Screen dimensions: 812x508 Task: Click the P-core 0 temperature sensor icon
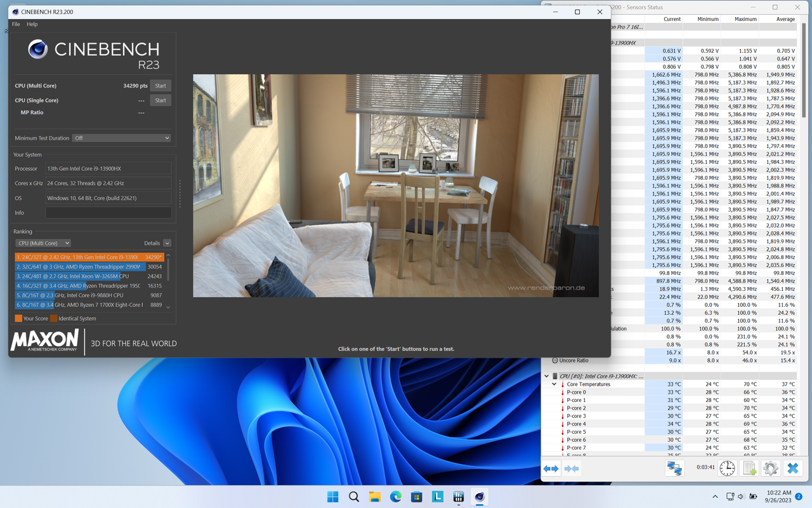[x=563, y=392]
